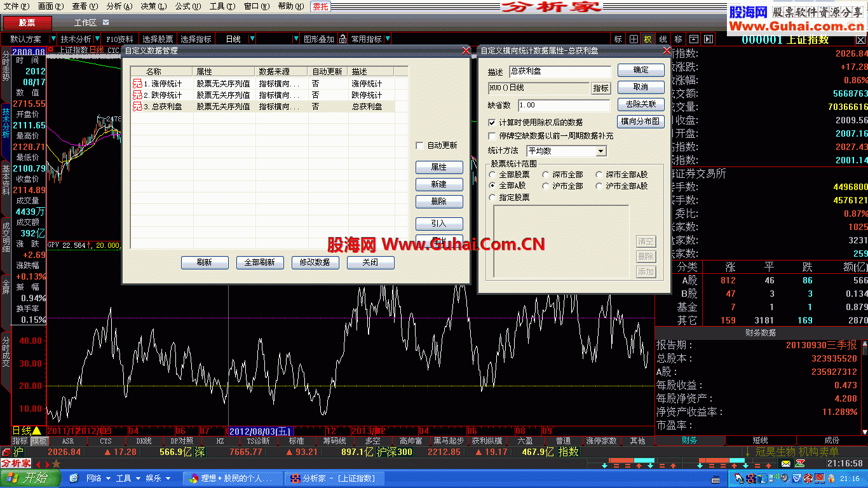Select the 全部股票 radio button
The image size is (868, 488).
point(492,175)
